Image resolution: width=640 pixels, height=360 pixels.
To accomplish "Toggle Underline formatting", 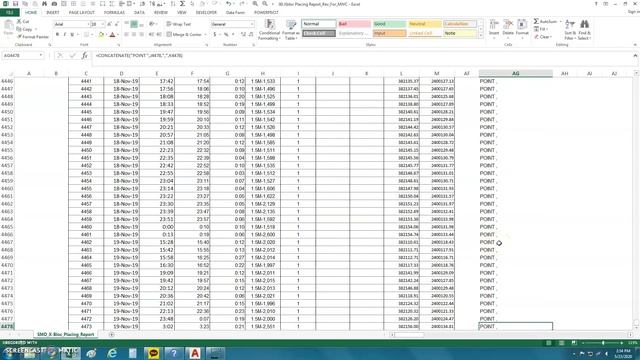I will coord(72,35).
